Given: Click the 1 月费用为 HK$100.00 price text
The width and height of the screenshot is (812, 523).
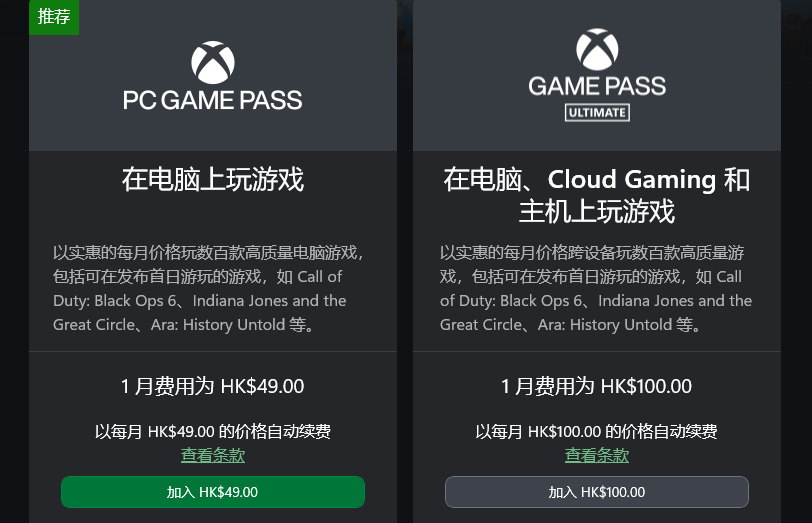Looking at the screenshot, I should tap(596, 386).
